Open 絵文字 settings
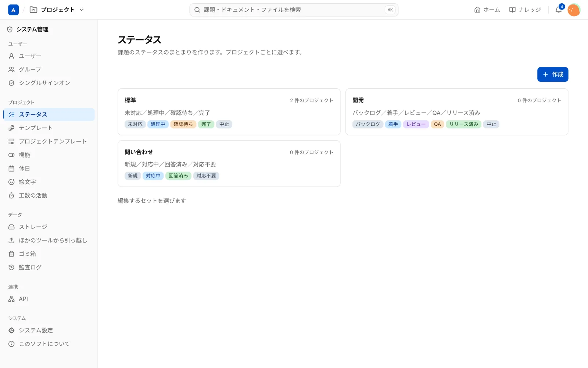588x368 pixels. click(49, 182)
